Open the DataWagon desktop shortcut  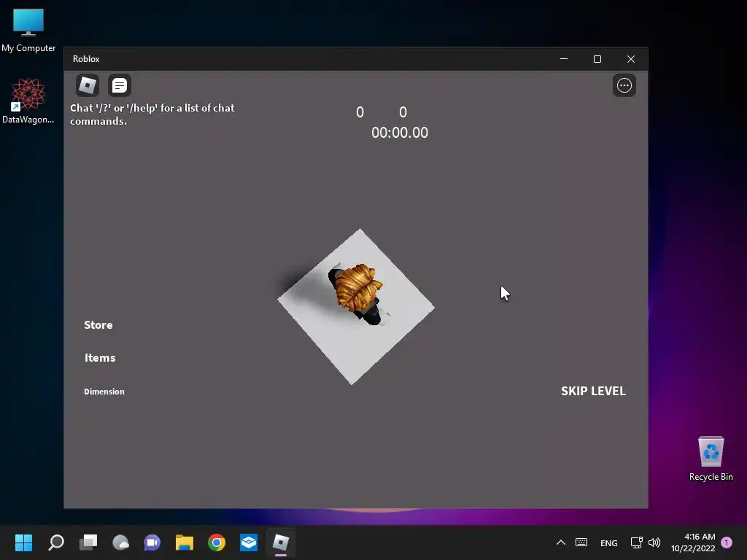pos(28,101)
